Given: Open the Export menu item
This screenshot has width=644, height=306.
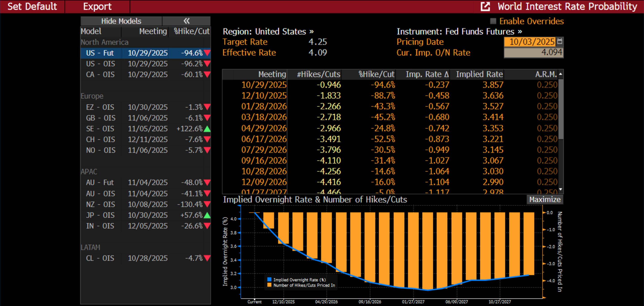Looking at the screenshot, I should pos(97,6).
